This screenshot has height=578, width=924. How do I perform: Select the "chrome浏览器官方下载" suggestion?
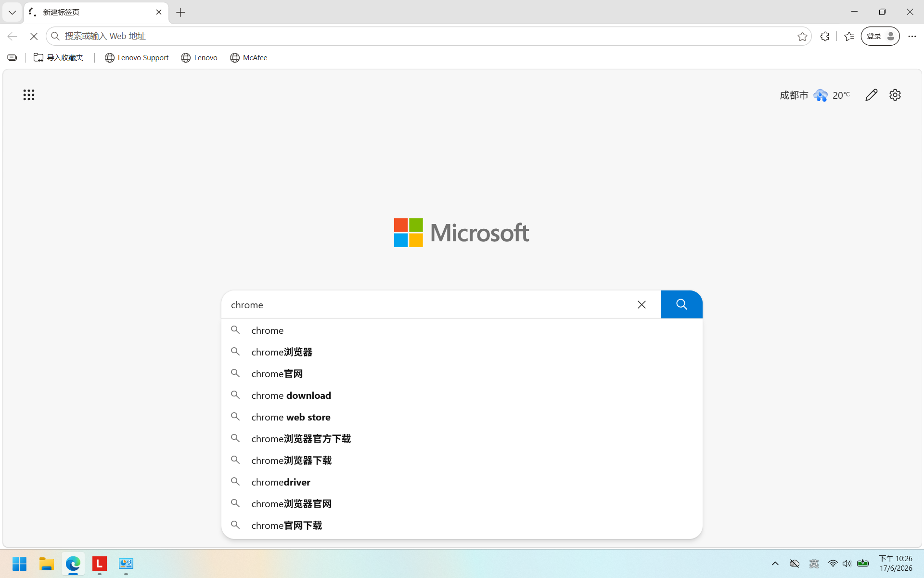pyautogui.click(x=462, y=439)
